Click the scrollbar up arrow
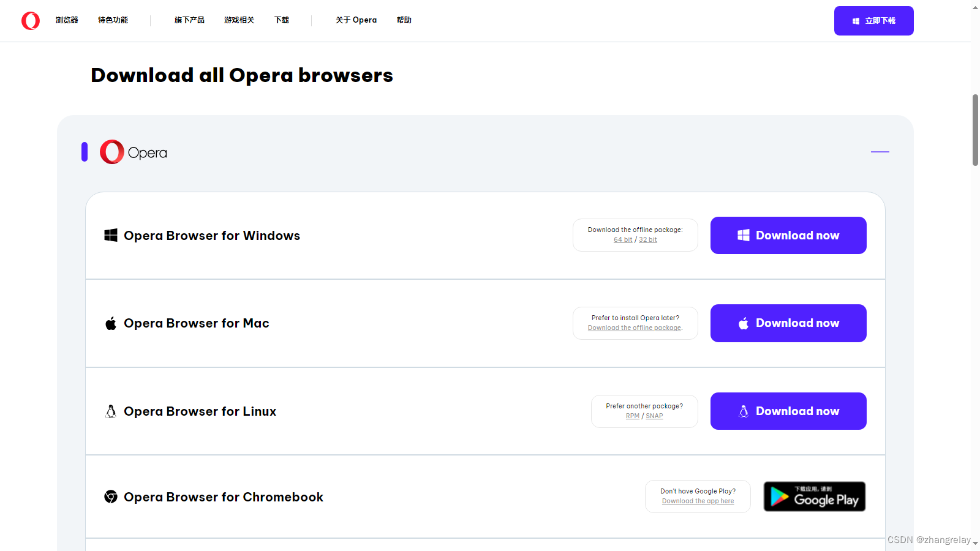The image size is (980, 551). click(975, 7)
